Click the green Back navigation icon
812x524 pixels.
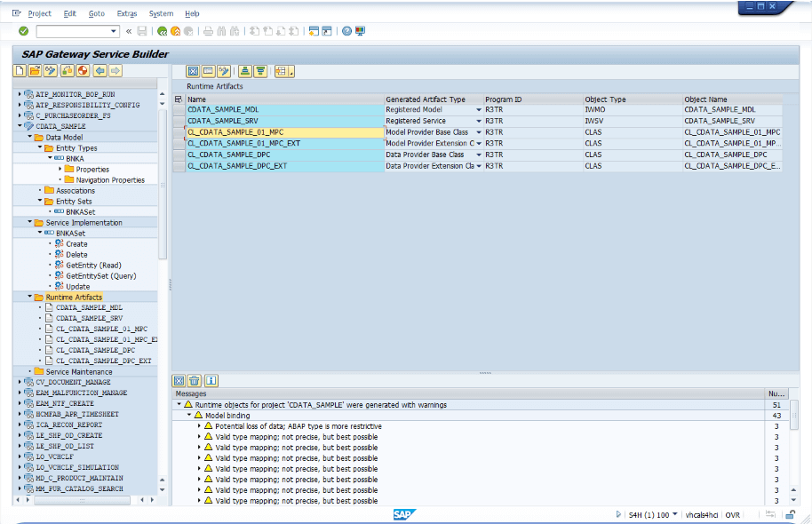163,31
